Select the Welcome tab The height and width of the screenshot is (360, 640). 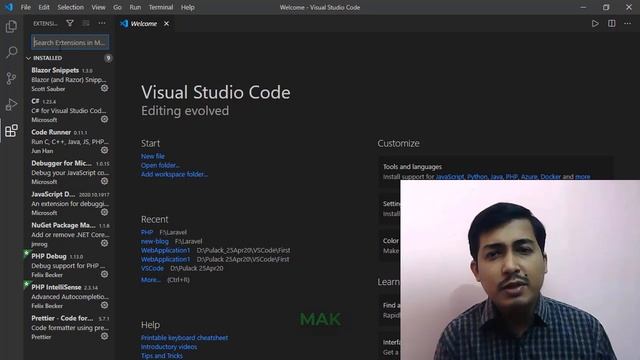(144, 24)
